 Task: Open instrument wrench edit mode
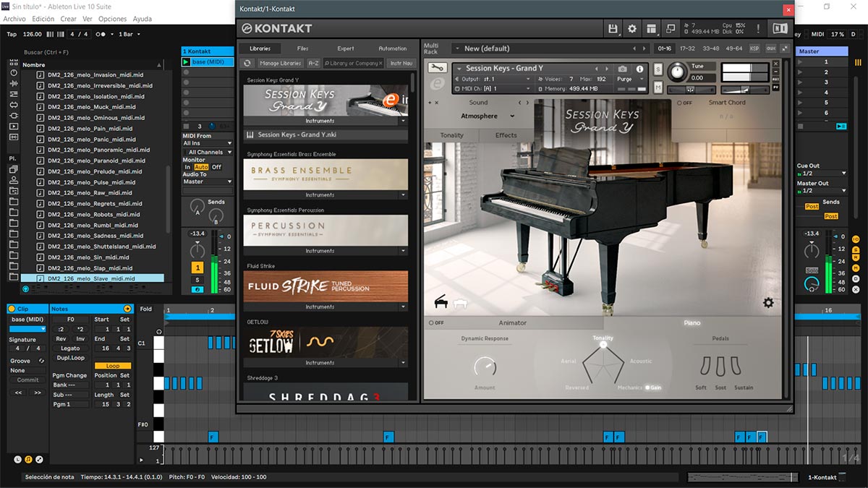(436, 68)
